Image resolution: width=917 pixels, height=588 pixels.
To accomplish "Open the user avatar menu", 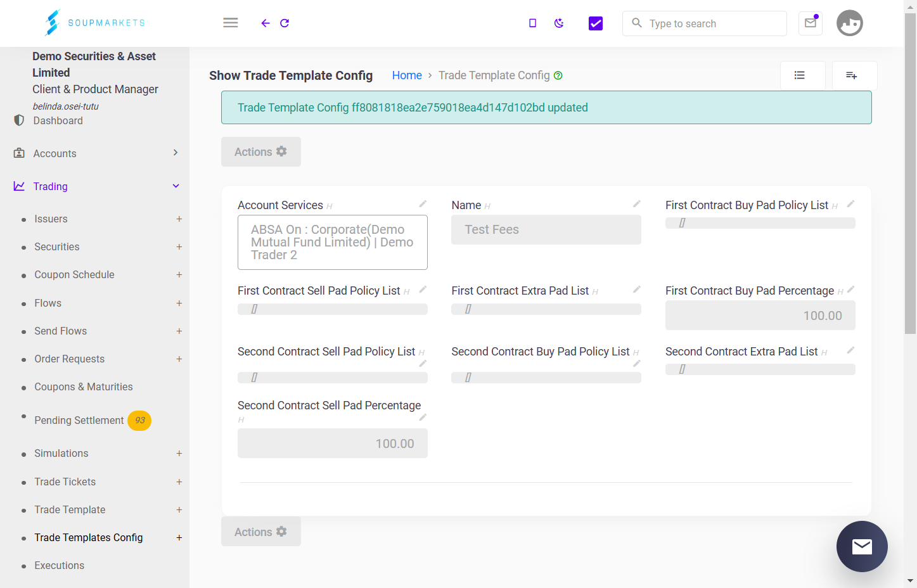I will (x=850, y=23).
